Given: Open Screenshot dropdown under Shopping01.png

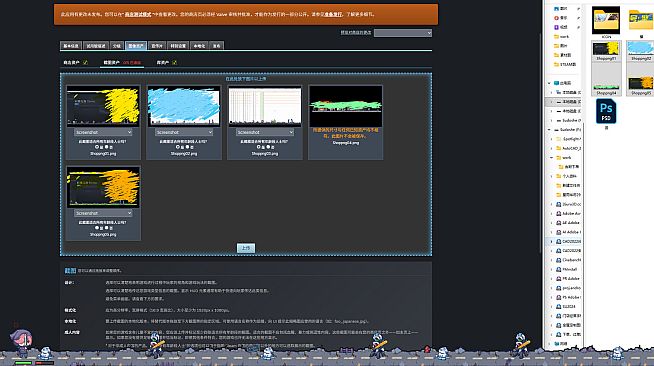Looking at the screenshot, I should tap(103, 132).
